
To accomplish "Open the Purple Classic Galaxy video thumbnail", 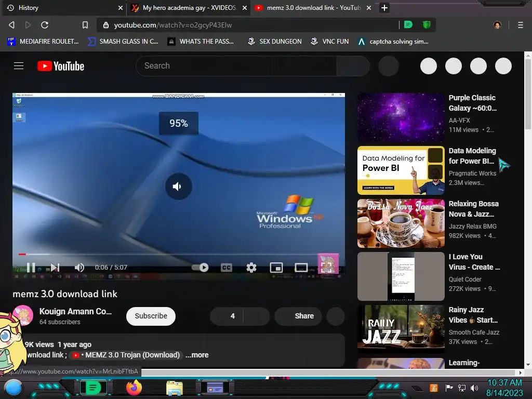I will click(401, 117).
